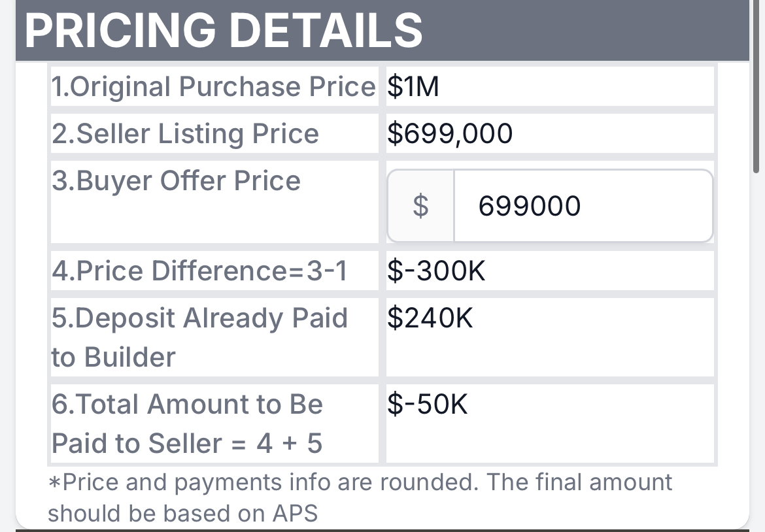Click the $-300K price difference value
Screen dimensions: 765x532
pyautogui.click(x=436, y=271)
